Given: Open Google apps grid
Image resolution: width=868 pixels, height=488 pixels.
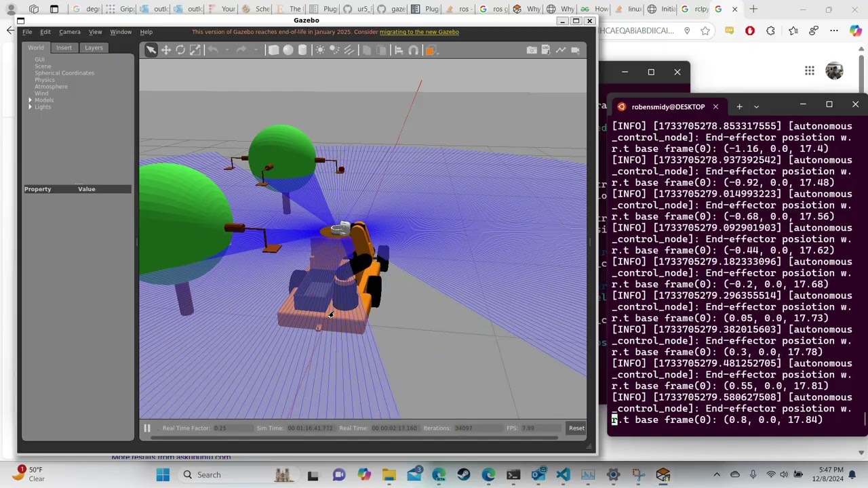Looking at the screenshot, I should [809, 71].
